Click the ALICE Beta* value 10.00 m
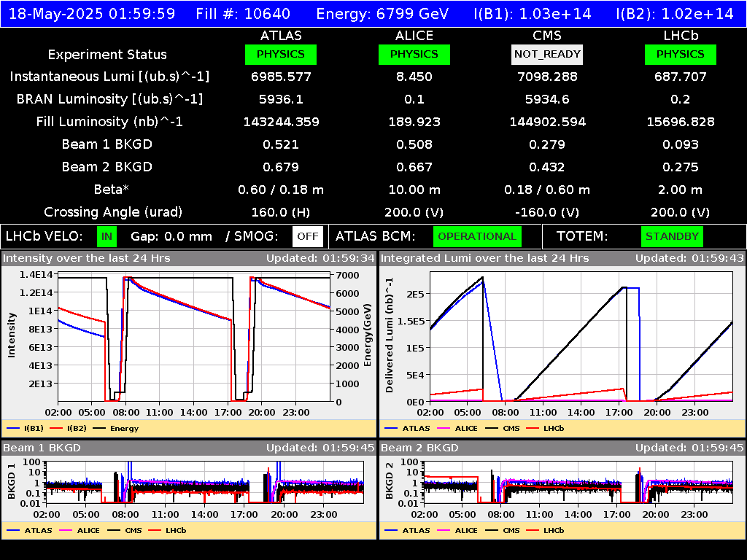The image size is (747, 560). tap(414, 190)
